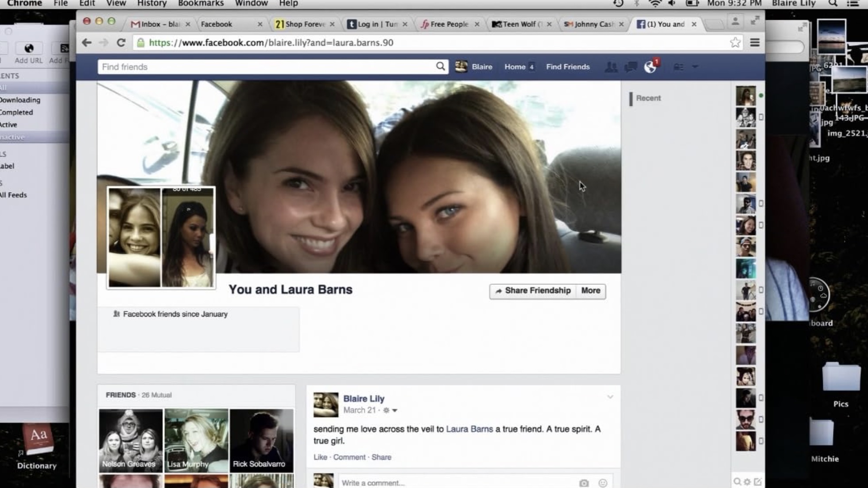Reload the page with the refresh icon
The image size is (868, 488).
click(121, 43)
